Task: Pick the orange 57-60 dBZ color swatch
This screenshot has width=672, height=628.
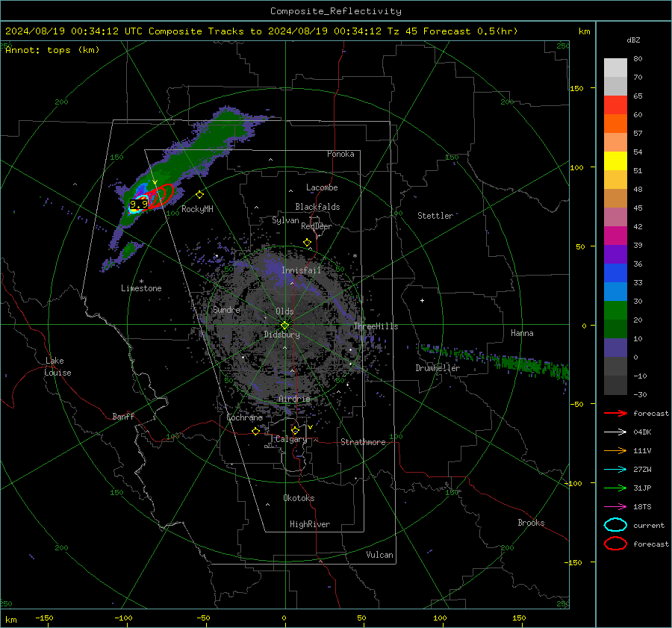Action: point(615,124)
